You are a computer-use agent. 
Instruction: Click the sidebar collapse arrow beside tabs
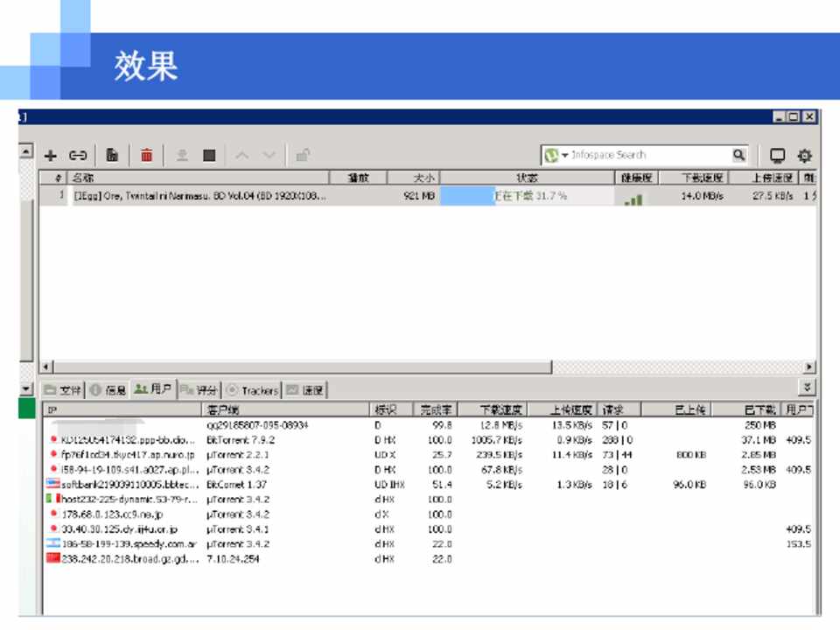(25, 389)
